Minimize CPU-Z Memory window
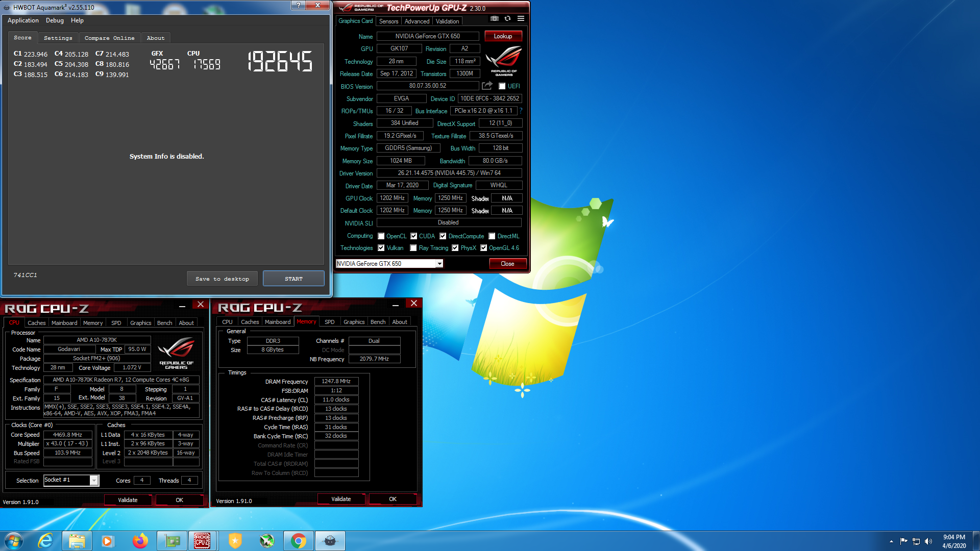This screenshot has width=980, height=551. click(x=396, y=305)
